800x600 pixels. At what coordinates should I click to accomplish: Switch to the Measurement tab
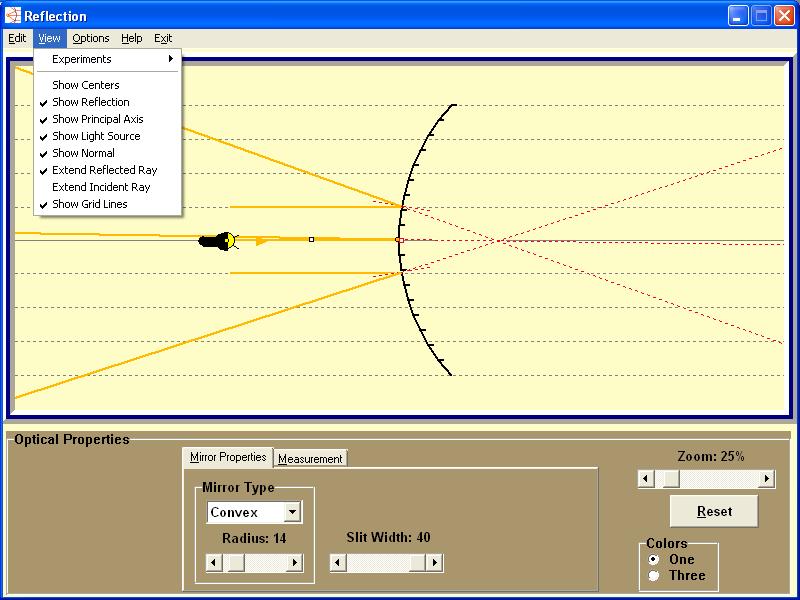(310, 459)
